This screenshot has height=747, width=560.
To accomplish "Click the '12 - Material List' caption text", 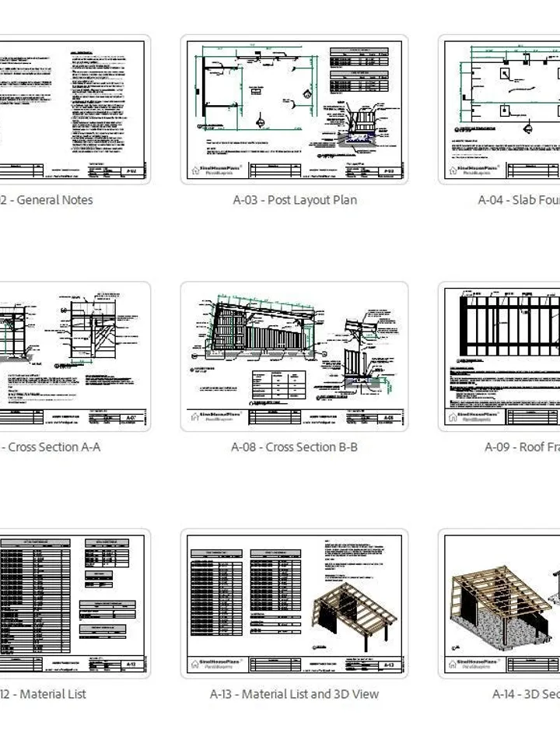I will tap(43, 694).
